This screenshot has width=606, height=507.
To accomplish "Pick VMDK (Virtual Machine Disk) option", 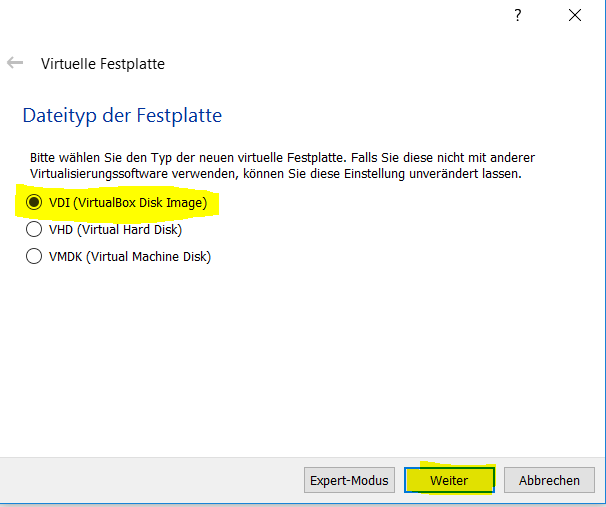I will pyautogui.click(x=118, y=256).
